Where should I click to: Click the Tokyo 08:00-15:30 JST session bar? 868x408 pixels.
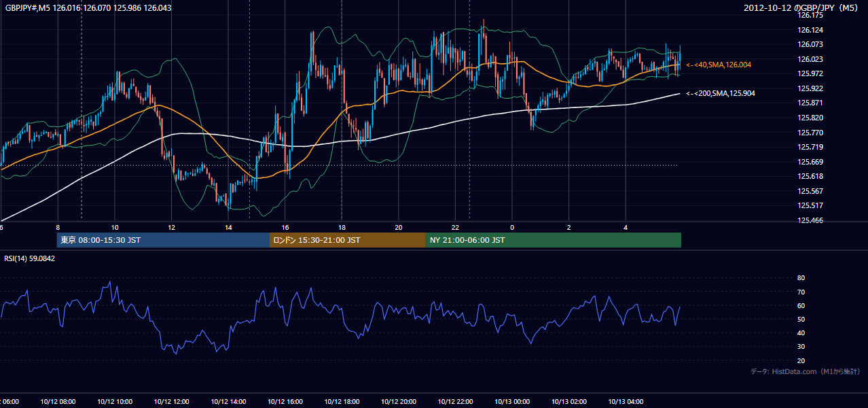[163, 240]
